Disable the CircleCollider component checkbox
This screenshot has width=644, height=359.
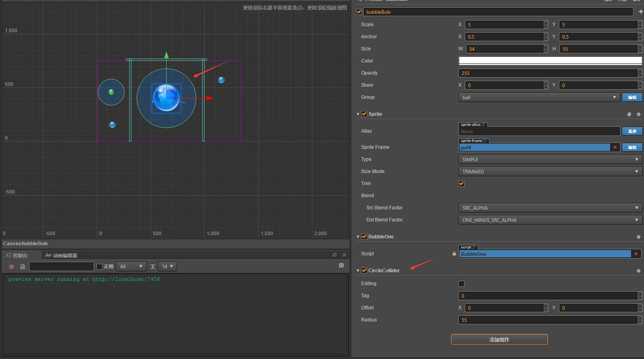coord(364,271)
